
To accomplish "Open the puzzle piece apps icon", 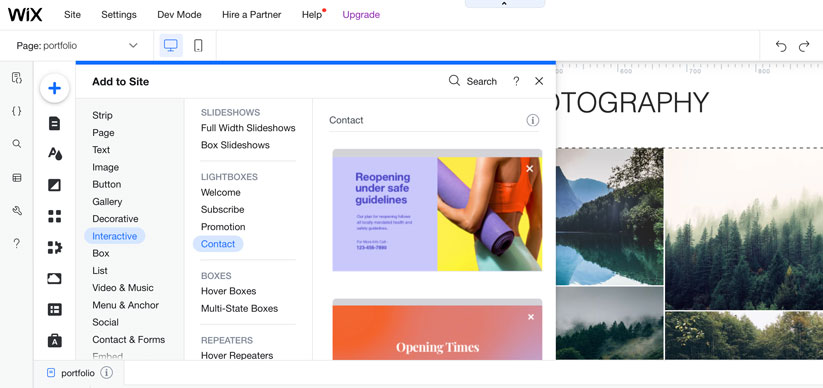I will pos(55,247).
